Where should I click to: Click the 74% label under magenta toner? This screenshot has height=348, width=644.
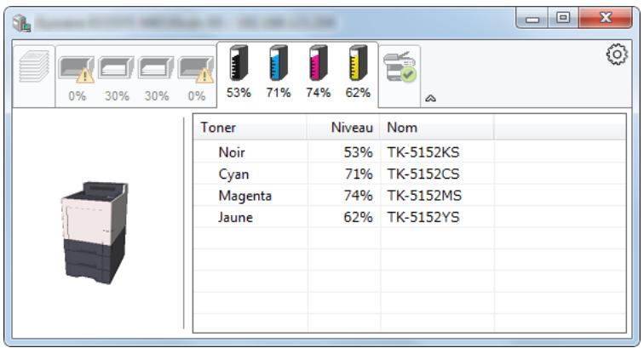[x=319, y=93]
